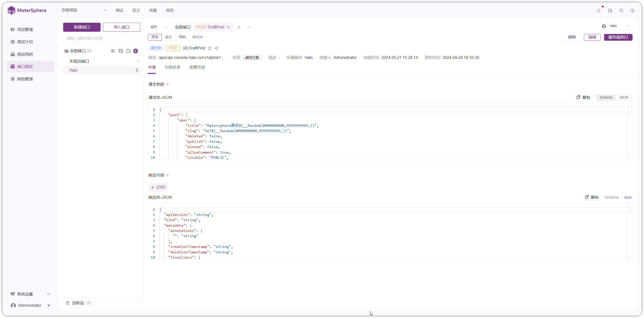644x318 pixels.
Task: Open more tab options ellipsis
Action: [x=249, y=27]
